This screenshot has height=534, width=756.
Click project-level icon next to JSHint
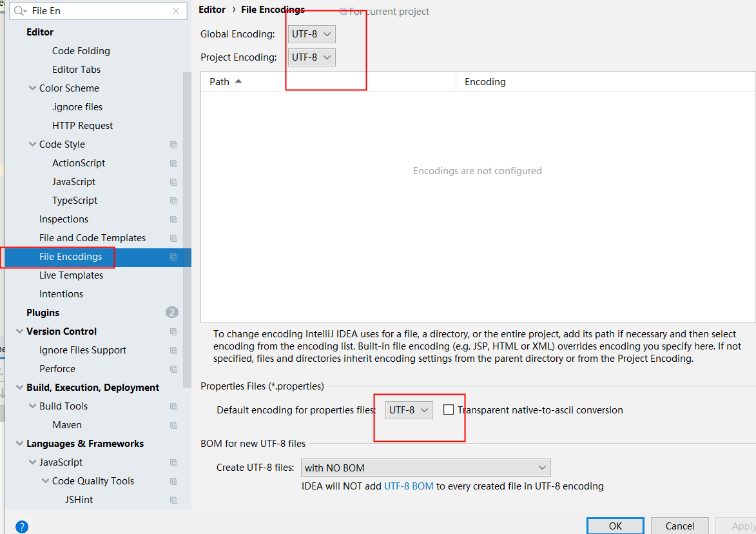[173, 500]
